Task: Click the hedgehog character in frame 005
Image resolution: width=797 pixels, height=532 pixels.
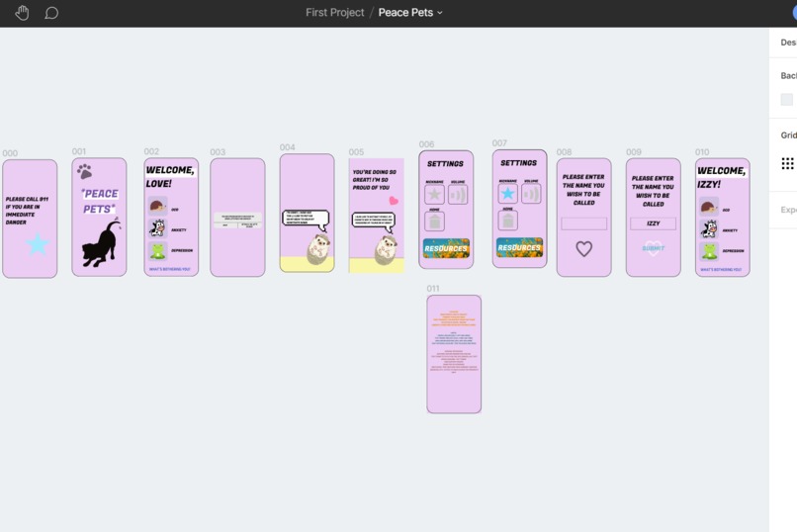Action: [387, 250]
